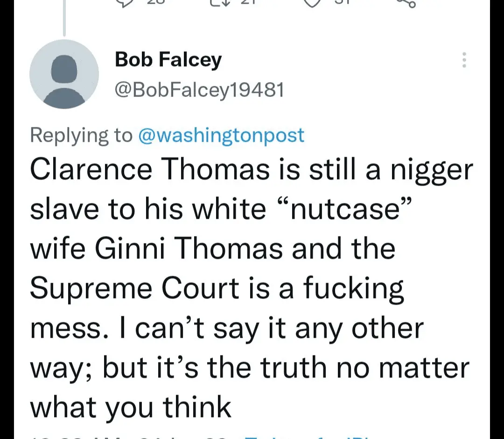Screen dimensions: 504x439
Task: Click the blue tweet source link
Action: [303, 437]
